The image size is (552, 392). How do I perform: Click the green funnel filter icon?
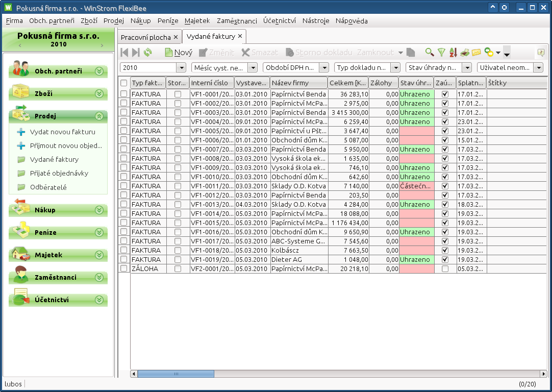pyautogui.click(x=442, y=52)
